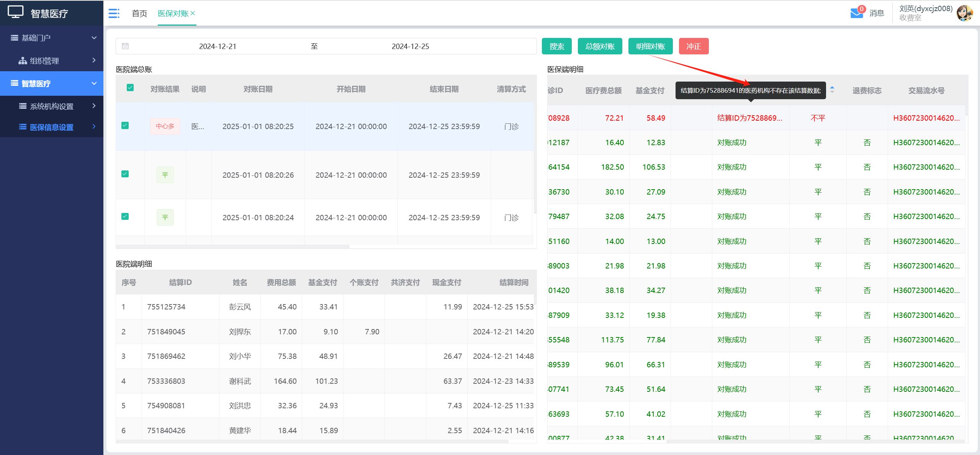
Task: Click the sort arrows in detail header
Action: click(x=832, y=90)
